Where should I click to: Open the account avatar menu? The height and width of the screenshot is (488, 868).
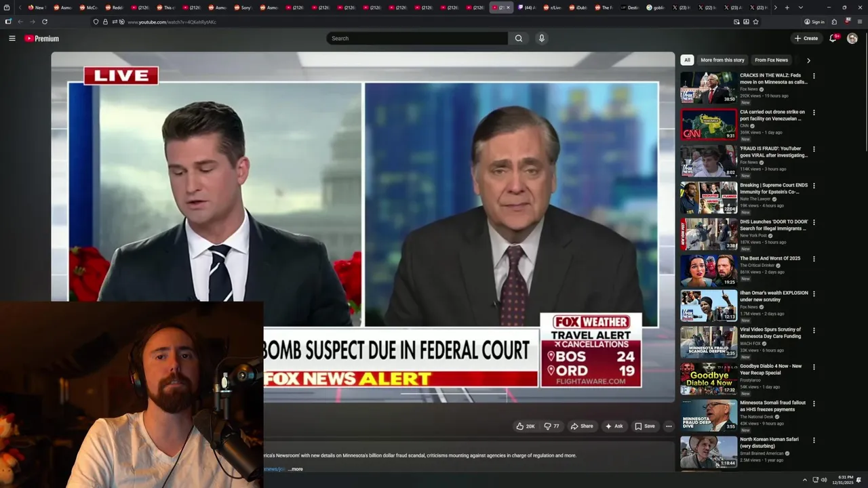click(x=852, y=39)
